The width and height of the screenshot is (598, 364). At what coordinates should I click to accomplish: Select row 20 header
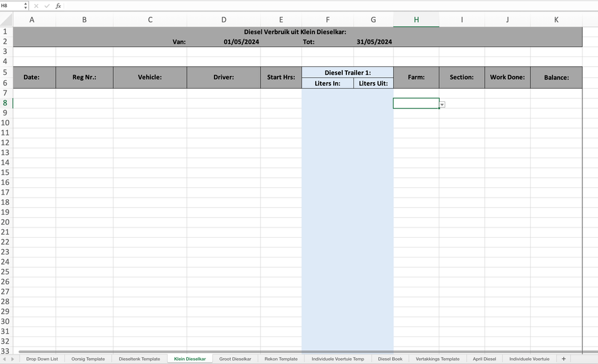point(5,222)
